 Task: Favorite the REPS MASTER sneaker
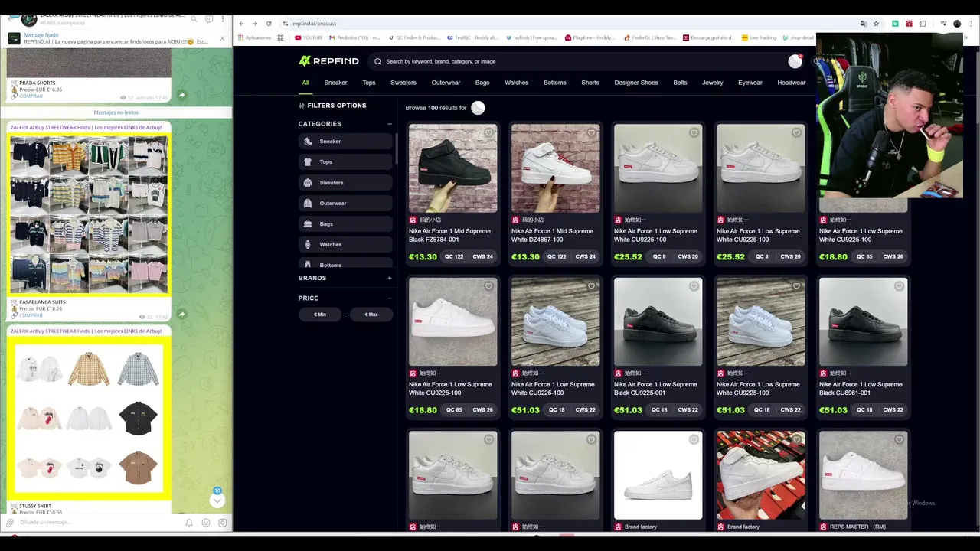click(x=899, y=439)
